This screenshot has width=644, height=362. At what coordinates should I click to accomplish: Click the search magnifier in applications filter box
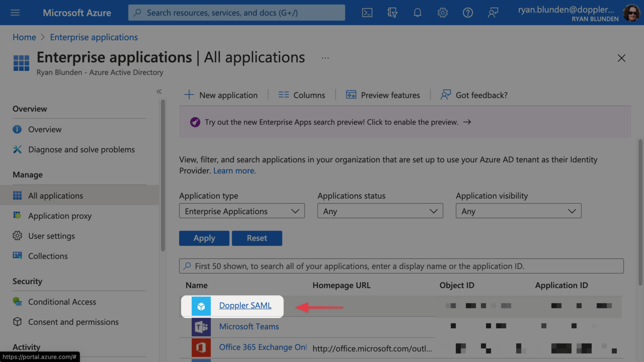187,266
